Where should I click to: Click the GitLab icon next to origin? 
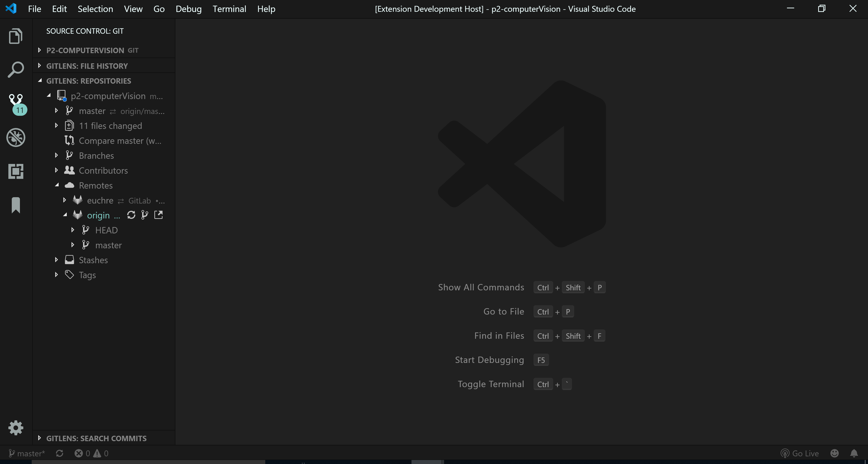coord(77,215)
